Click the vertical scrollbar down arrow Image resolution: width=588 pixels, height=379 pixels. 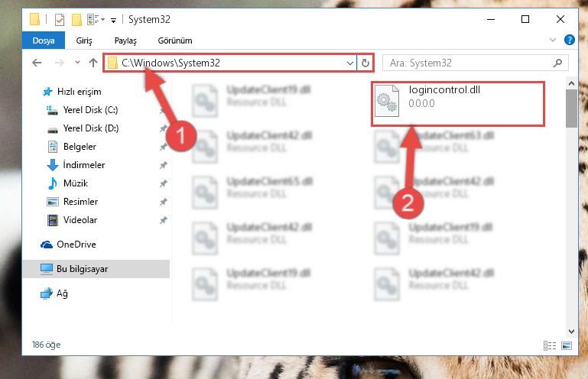tap(571, 332)
